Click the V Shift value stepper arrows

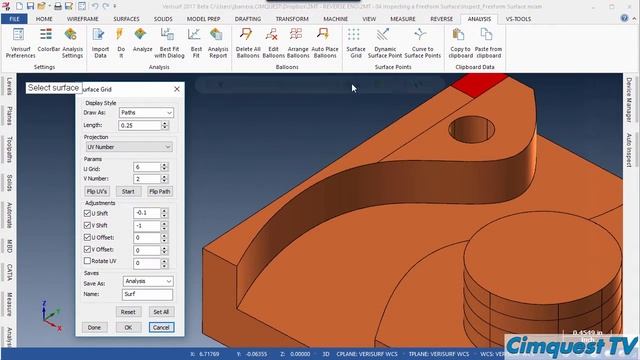pos(164,225)
